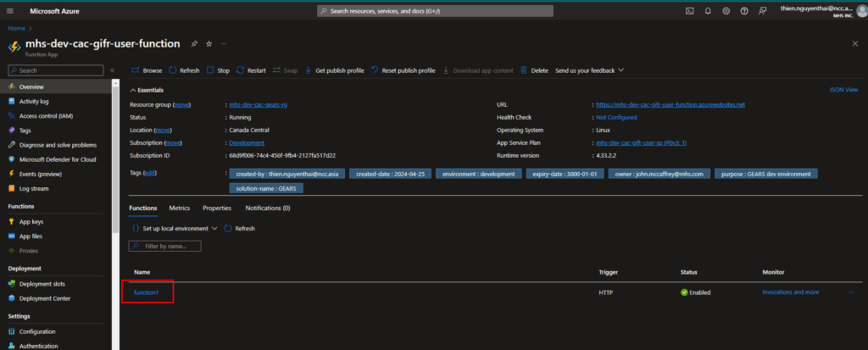868x350 pixels.
Task: Focus the sidebar Search box
Action: (x=55, y=70)
